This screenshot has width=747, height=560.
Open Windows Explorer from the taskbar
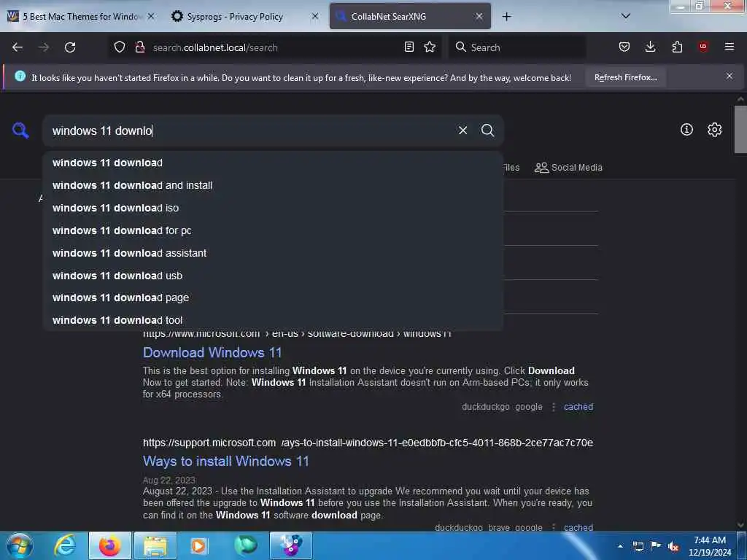155,545
